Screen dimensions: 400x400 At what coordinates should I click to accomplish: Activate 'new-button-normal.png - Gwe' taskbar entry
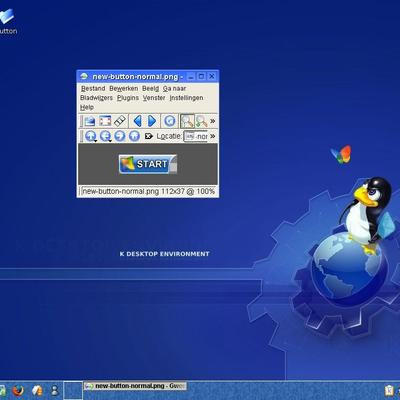pos(135,386)
